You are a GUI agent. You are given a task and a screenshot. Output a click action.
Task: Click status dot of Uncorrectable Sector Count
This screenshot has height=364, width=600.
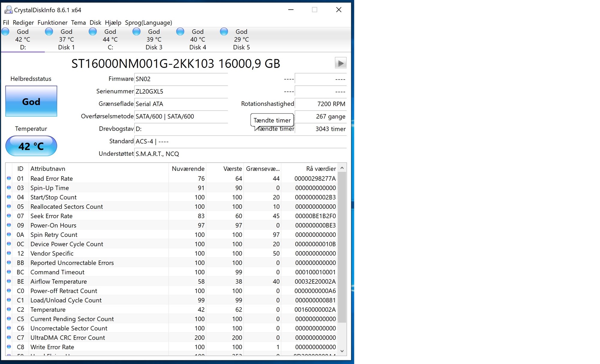[9, 328]
